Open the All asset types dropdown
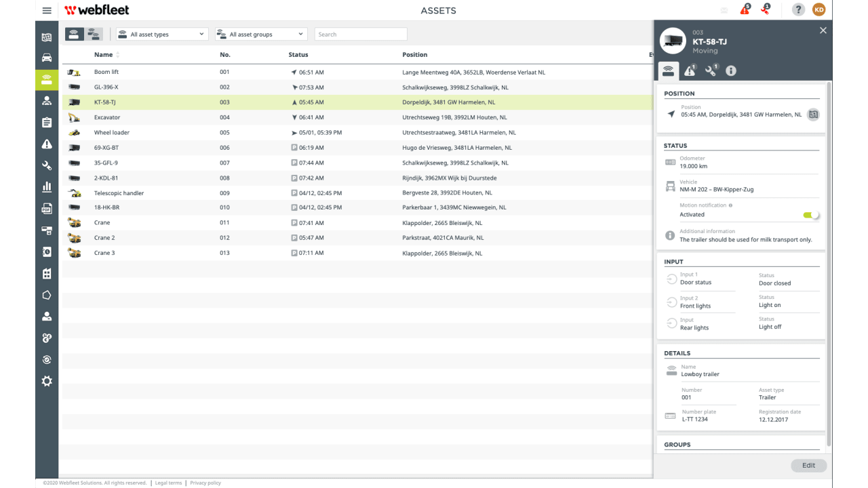The image size is (868, 488). (162, 34)
